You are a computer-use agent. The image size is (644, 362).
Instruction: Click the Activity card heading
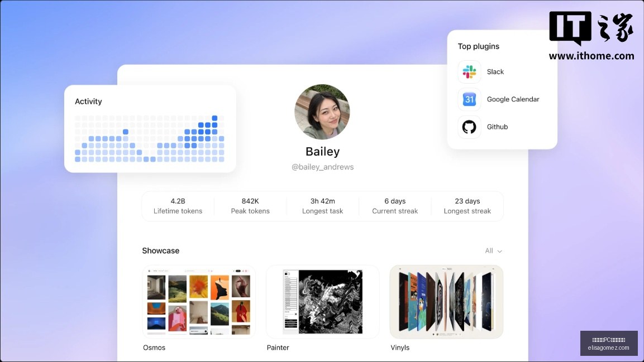tap(88, 102)
